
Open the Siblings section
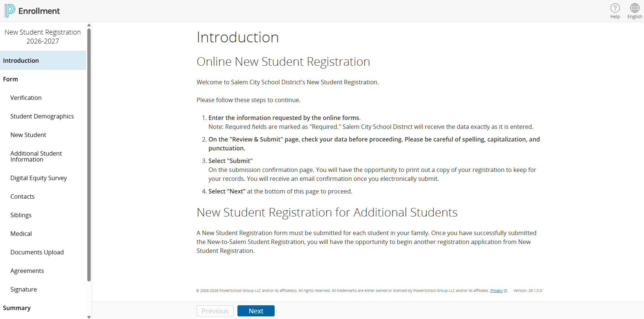point(21,215)
